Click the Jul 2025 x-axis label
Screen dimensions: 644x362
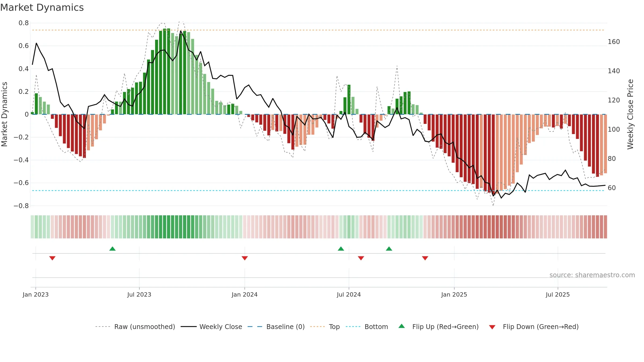pos(558,294)
